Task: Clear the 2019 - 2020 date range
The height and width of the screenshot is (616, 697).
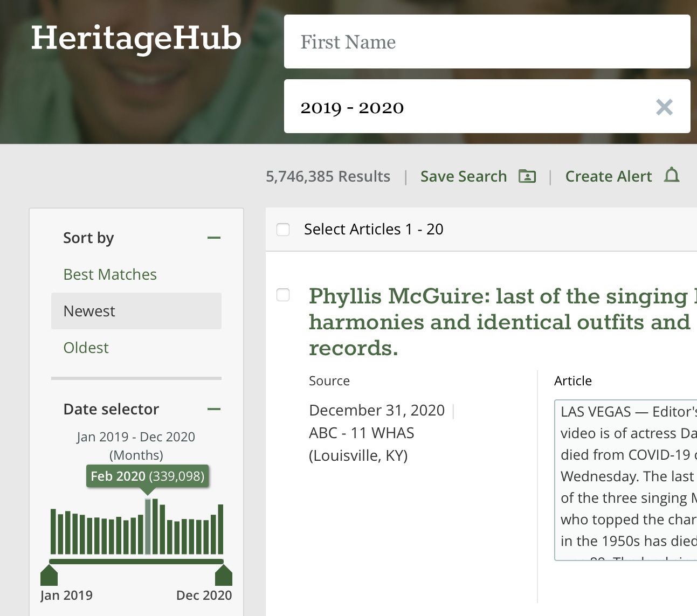Action: coord(664,107)
